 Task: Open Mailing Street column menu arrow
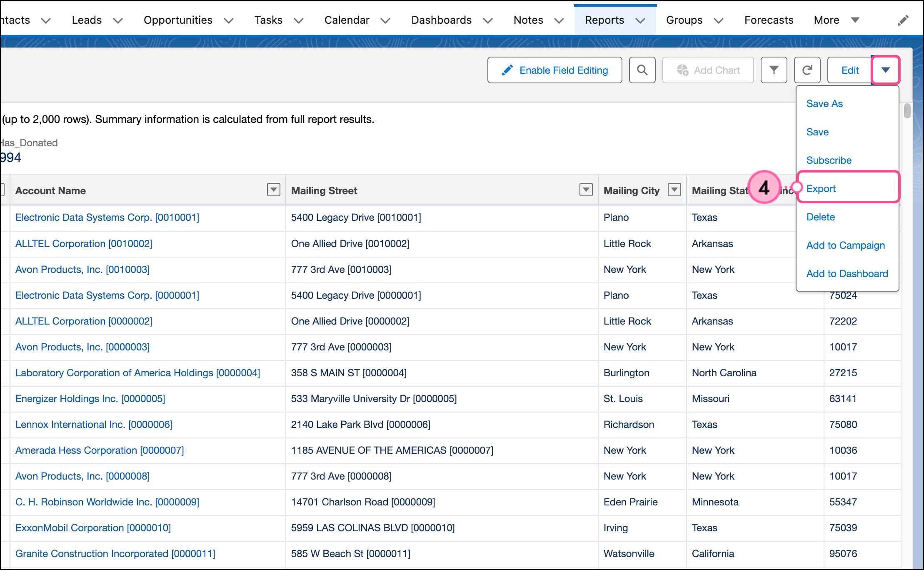(586, 190)
